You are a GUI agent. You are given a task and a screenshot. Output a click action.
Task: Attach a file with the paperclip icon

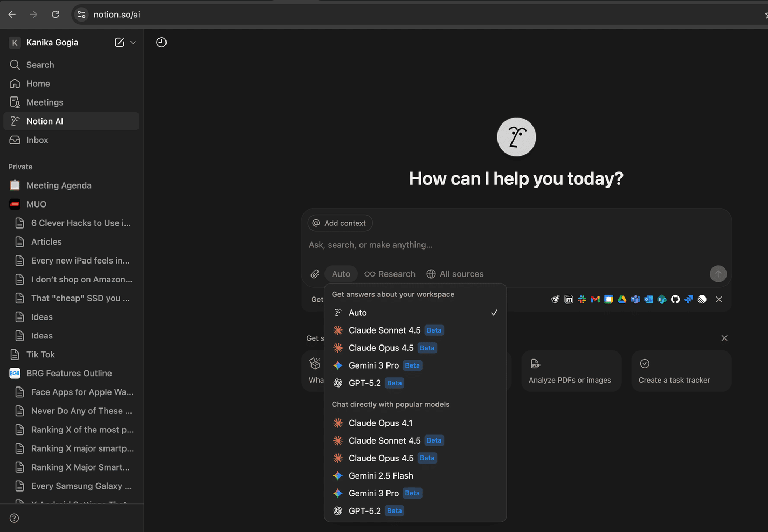315,274
